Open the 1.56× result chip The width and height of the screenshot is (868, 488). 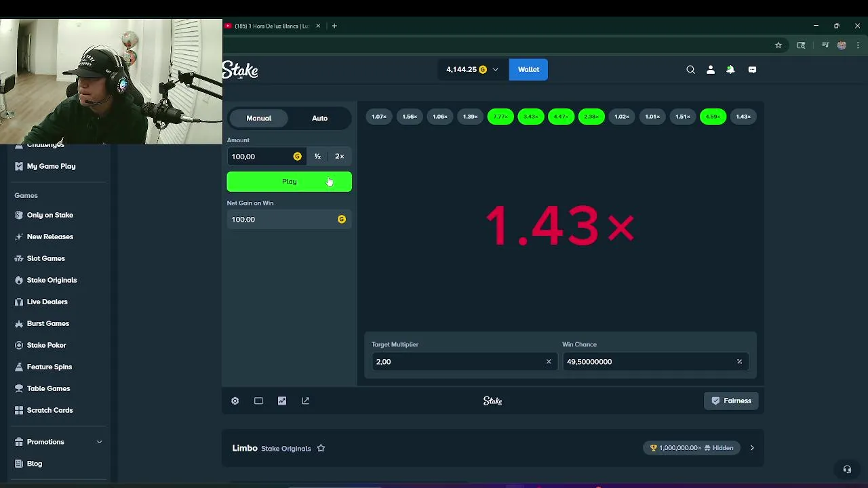pos(410,117)
